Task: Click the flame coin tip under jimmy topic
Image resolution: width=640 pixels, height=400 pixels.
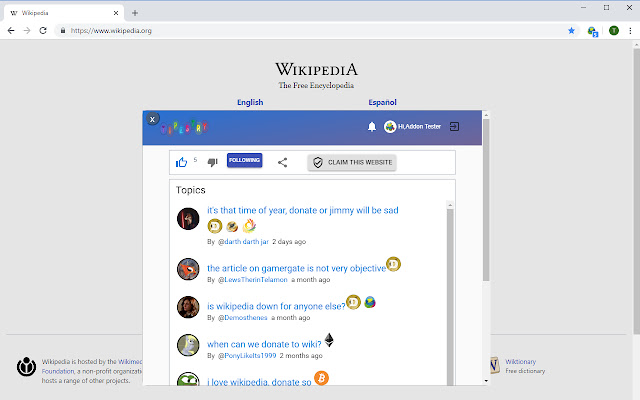Action: click(x=249, y=225)
